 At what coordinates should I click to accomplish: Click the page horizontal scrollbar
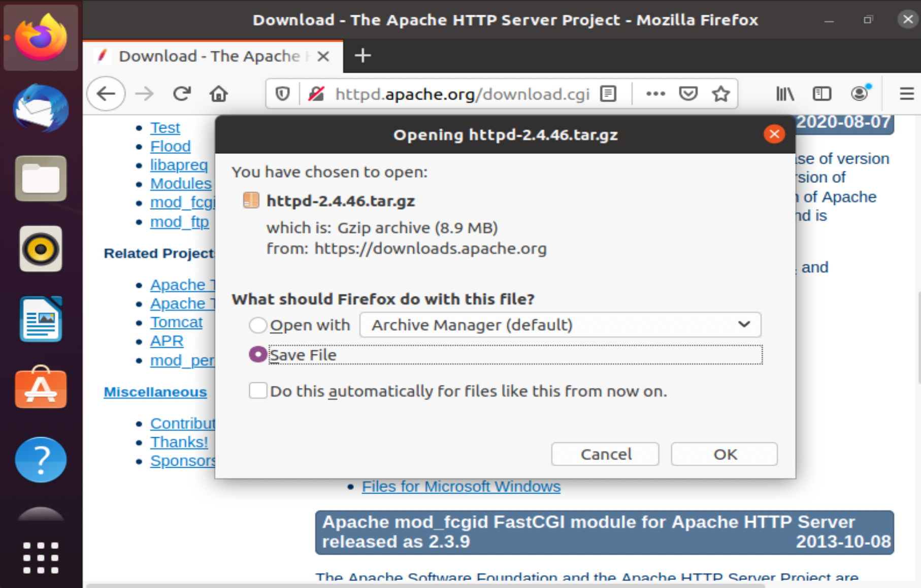(x=425, y=585)
